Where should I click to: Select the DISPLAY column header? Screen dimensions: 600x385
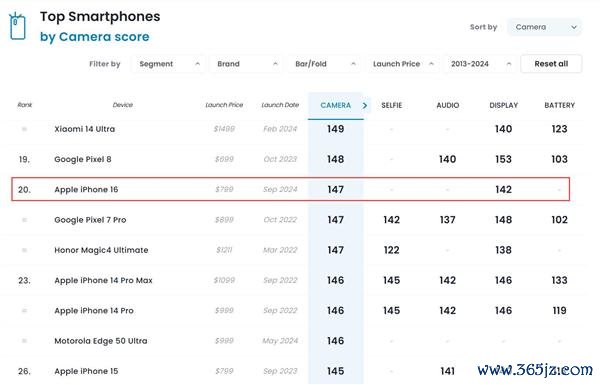(x=504, y=105)
